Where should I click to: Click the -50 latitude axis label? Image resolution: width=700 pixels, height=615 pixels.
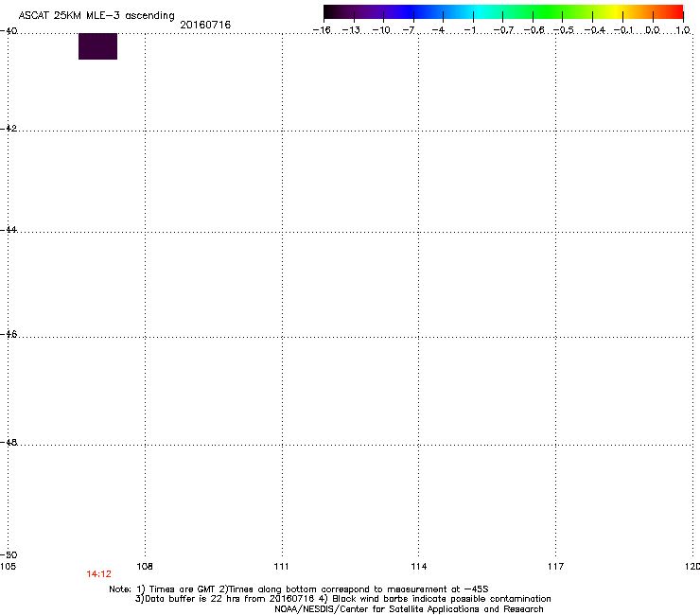tap(9, 555)
